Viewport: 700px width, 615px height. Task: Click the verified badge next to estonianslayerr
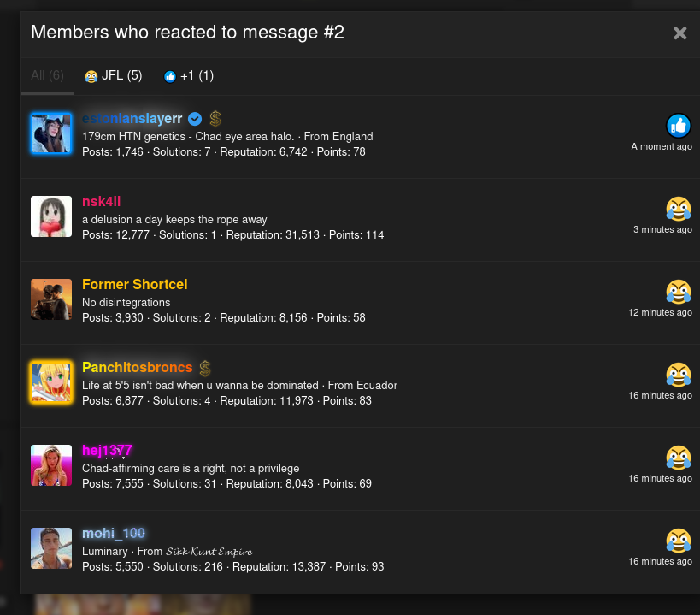[x=195, y=119]
